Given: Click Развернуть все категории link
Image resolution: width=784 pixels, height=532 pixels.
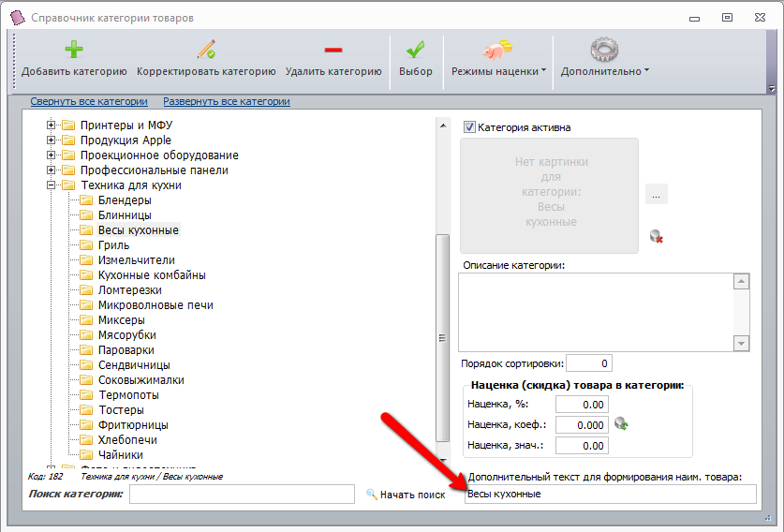Looking at the screenshot, I should click(x=227, y=101).
